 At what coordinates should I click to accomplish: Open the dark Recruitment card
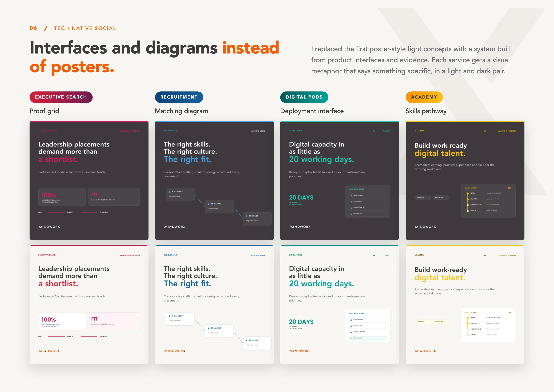[x=214, y=180]
